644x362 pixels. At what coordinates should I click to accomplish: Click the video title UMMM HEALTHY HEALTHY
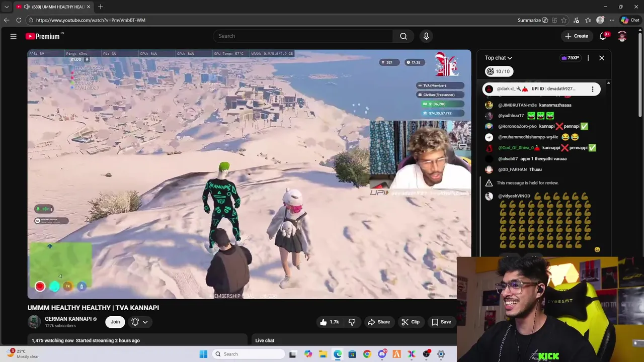93,308
